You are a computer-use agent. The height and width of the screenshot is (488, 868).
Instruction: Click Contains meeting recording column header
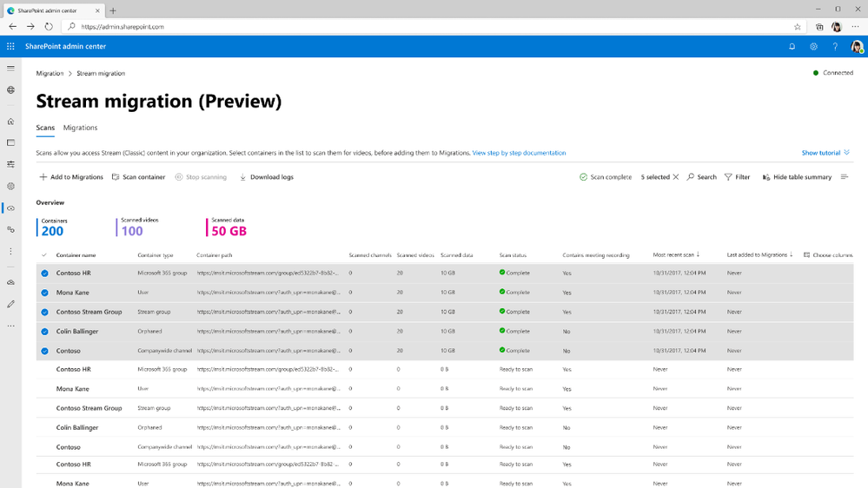coord(596,255)
